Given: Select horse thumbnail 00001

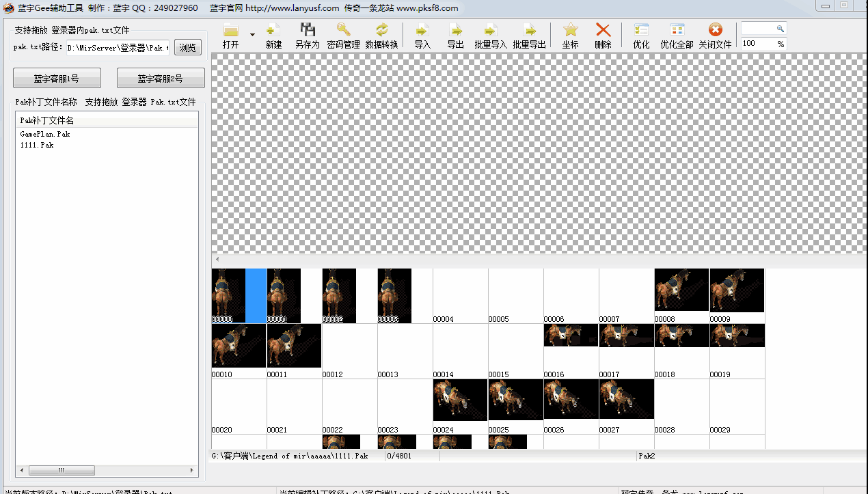Looking at the screenshot, I should (x=294, y=295).
